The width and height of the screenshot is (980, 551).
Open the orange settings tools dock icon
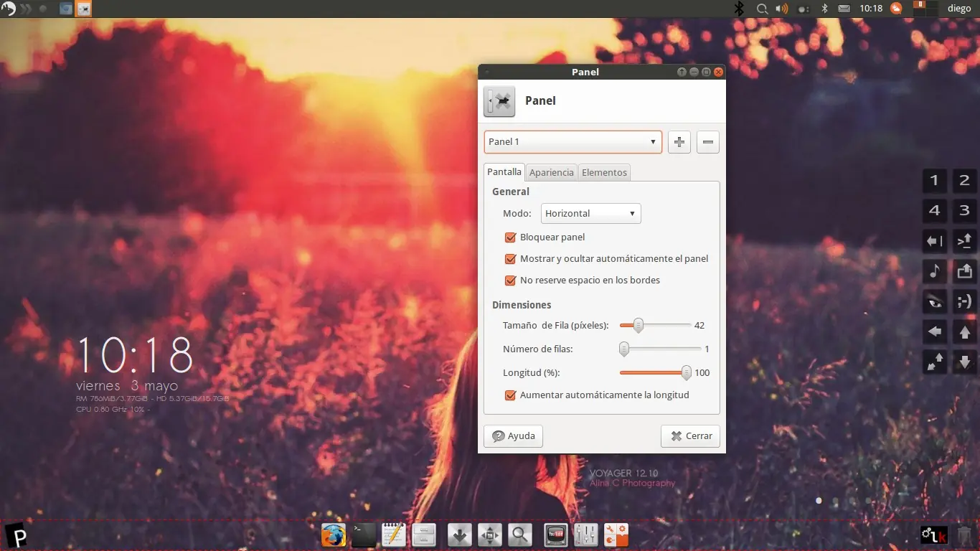pyautogui.click(x=616, y=535)
